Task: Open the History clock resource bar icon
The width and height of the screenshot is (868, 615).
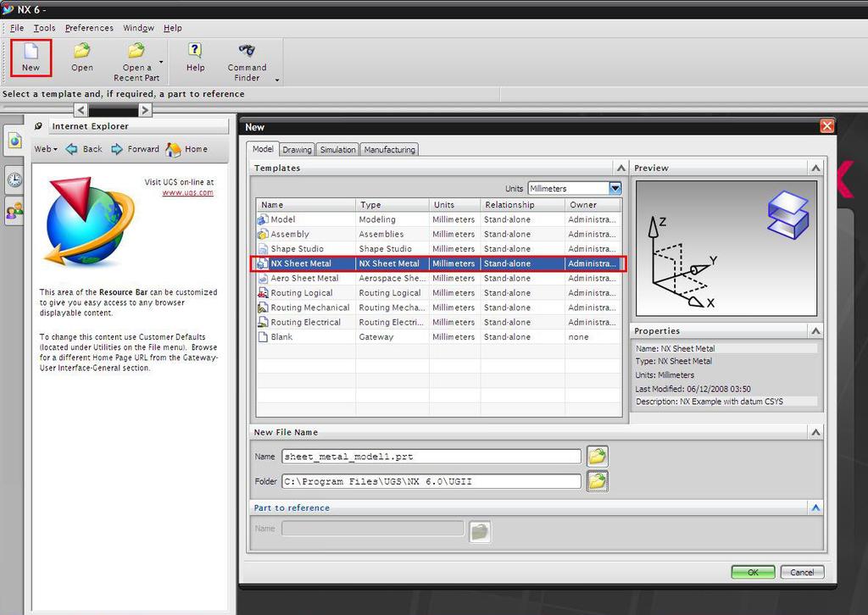Action: pyautogui.click(x=14, y=180)
